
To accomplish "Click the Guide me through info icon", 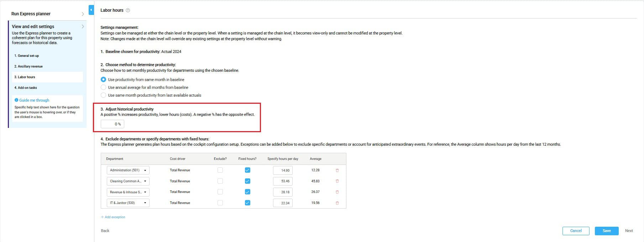I will click(16, 100).
